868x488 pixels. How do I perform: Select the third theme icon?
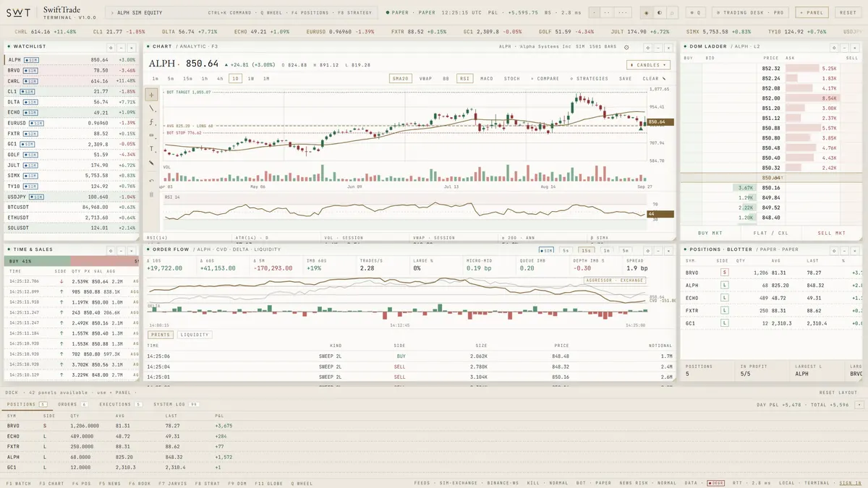pos(673,12)
